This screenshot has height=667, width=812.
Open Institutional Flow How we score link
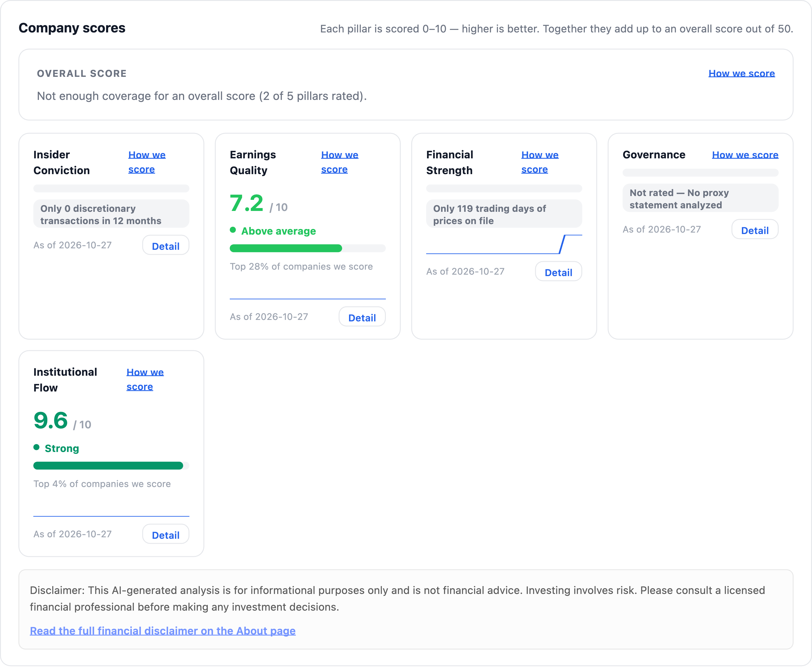point(145,379)
